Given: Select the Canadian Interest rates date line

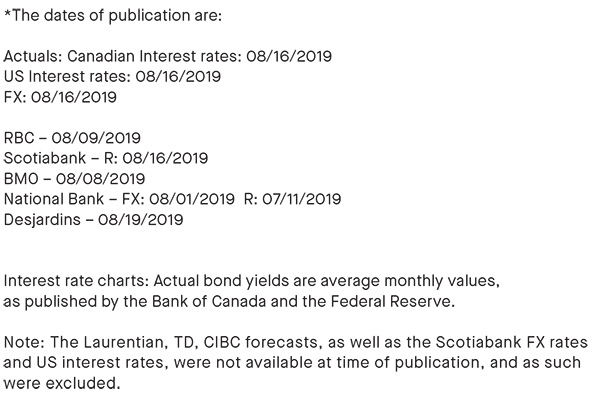Looking at the screenshot, I should (x=168, y=56).
